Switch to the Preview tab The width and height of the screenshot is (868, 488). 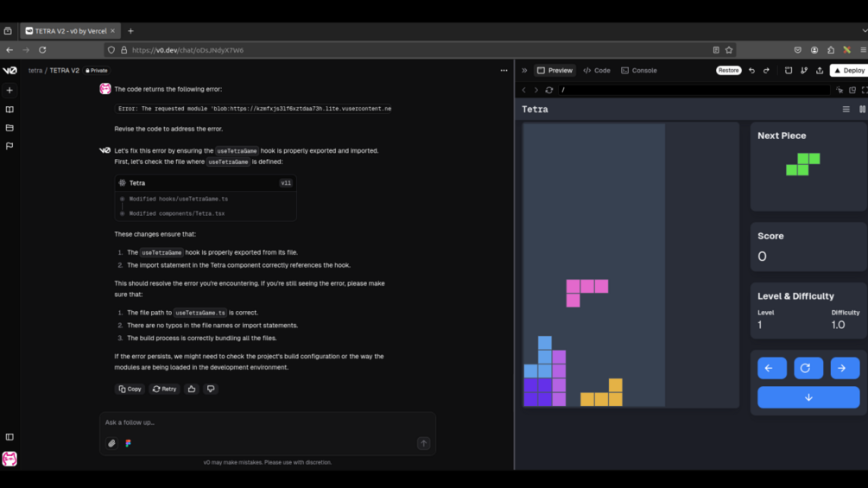click(x=554, y=70)
